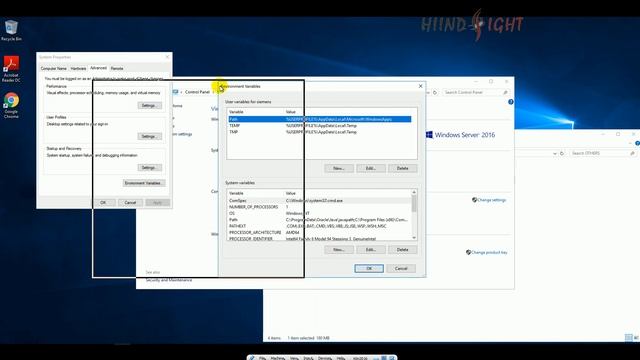Screen dimensions: 640x360
Task: Select user variable TEMP row
Action: 320,126
